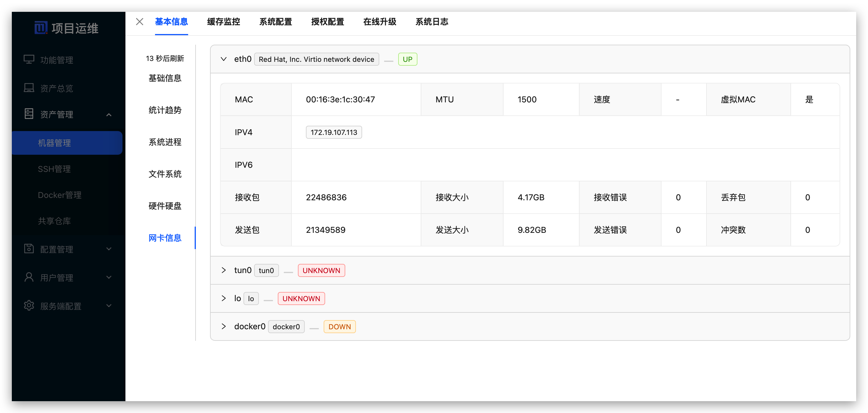
Task: Click the gear icon beside 服务端配置
Action: click(29, 306)
